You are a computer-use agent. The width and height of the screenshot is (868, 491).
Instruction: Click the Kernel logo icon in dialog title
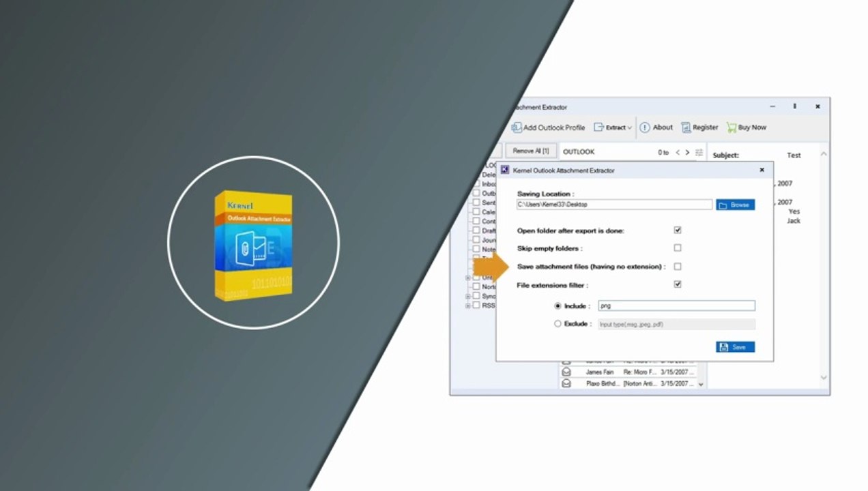point(505,170)
